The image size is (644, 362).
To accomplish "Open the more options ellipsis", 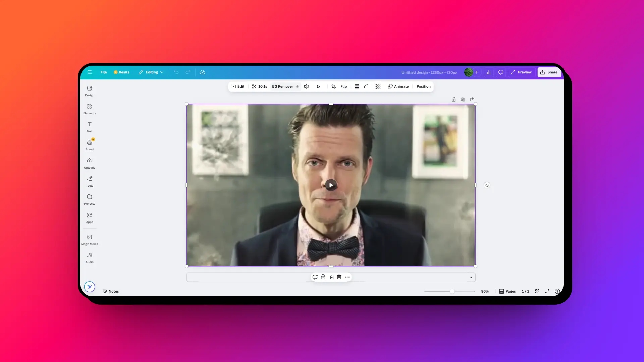I will pyautogui.click(x=347, y=277).
